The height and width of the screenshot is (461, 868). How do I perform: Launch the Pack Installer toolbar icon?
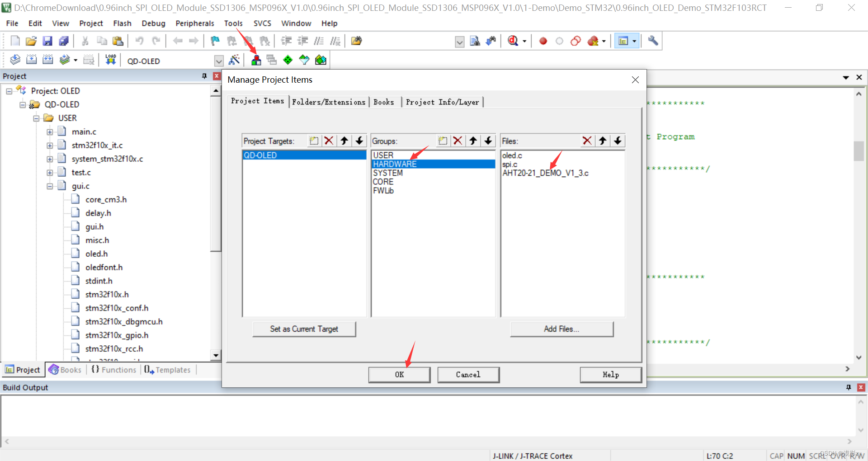321,60
